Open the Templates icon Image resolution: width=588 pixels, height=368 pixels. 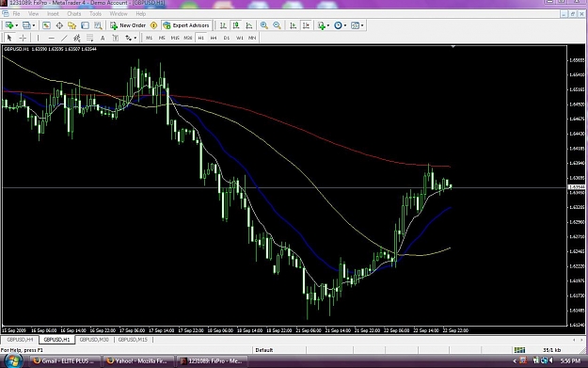click(355, 25)
